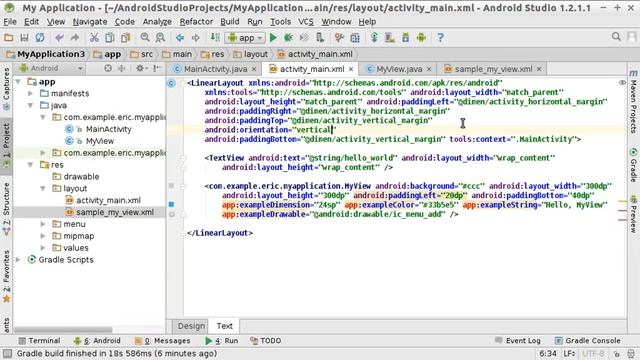The width and height of the screenshot is (640, 360).
Task: Expand the mipmap folder
Action: coord(43,236)
